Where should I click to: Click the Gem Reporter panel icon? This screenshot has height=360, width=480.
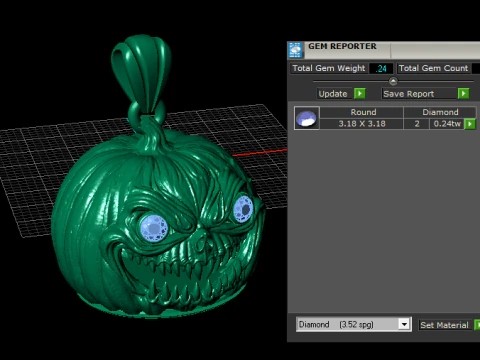coord(295,50)
